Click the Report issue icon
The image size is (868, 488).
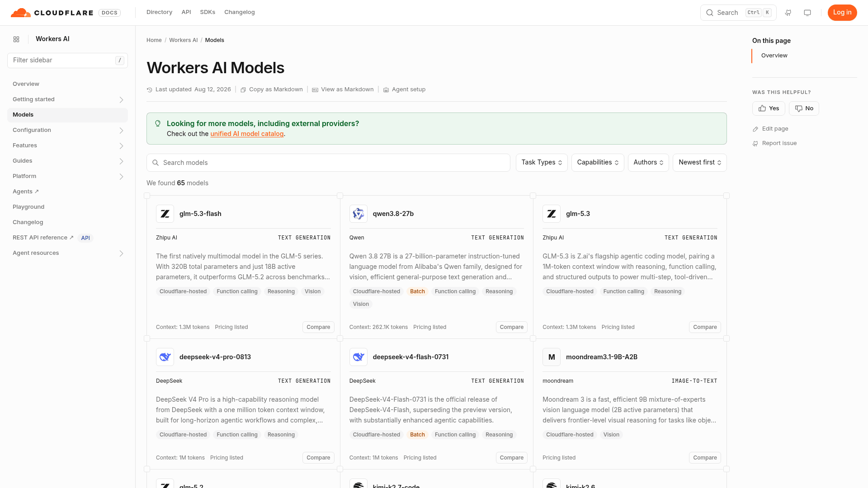pos(755,144)
